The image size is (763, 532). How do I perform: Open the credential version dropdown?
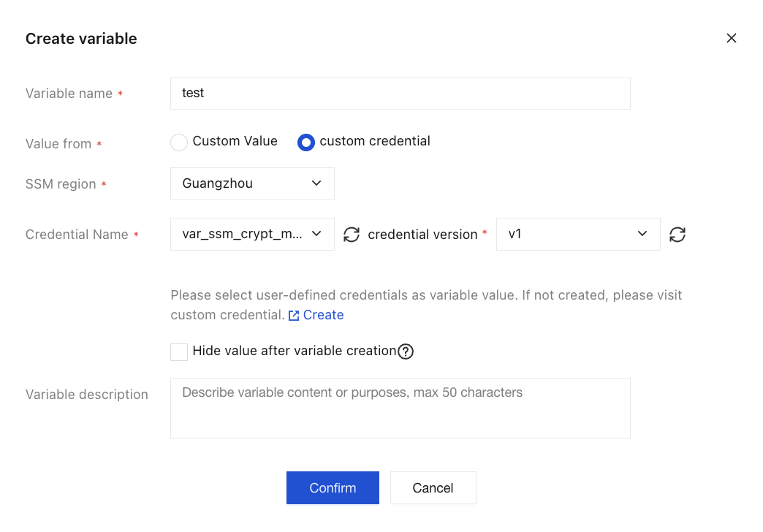pos(578,234)
